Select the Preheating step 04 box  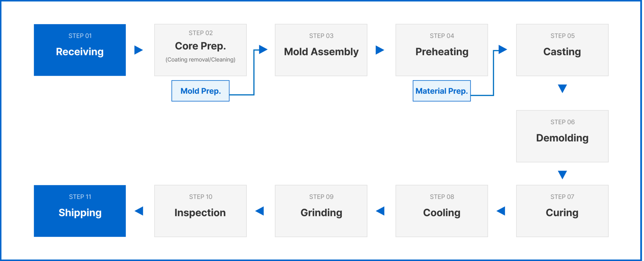pos(442,50)
